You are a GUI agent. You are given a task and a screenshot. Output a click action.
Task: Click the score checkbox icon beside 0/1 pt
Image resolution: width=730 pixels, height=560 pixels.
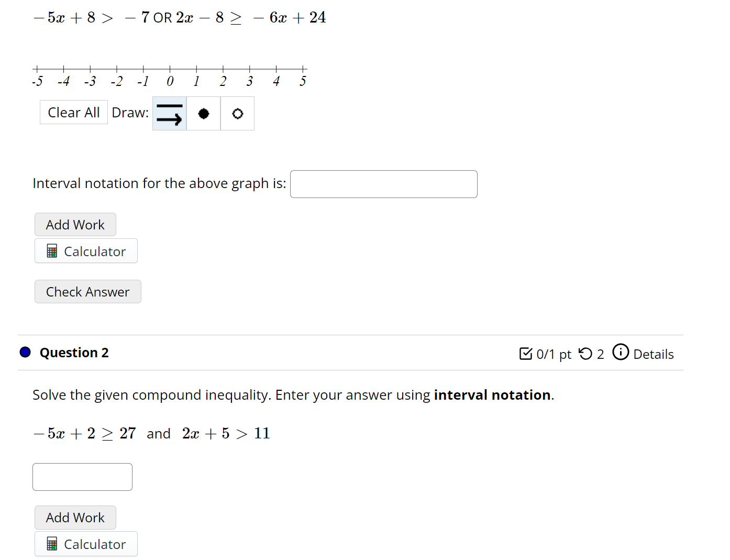[x=525, y=354]
